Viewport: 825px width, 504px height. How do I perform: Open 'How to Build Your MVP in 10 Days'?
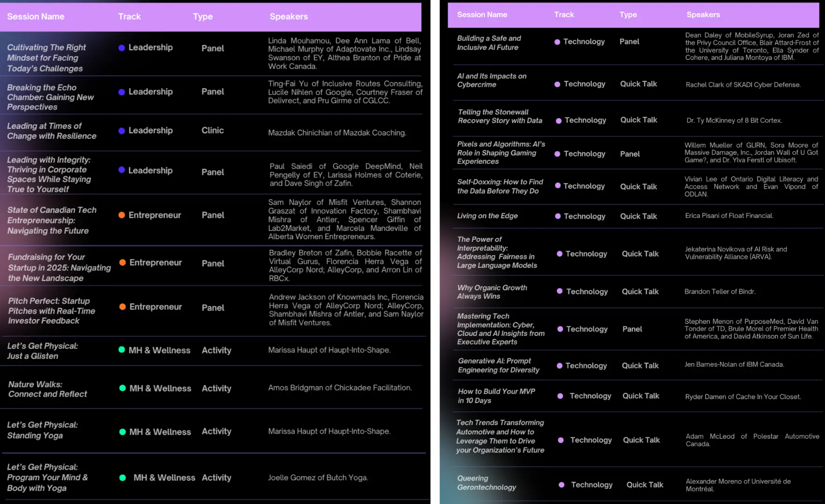(496, 396)
